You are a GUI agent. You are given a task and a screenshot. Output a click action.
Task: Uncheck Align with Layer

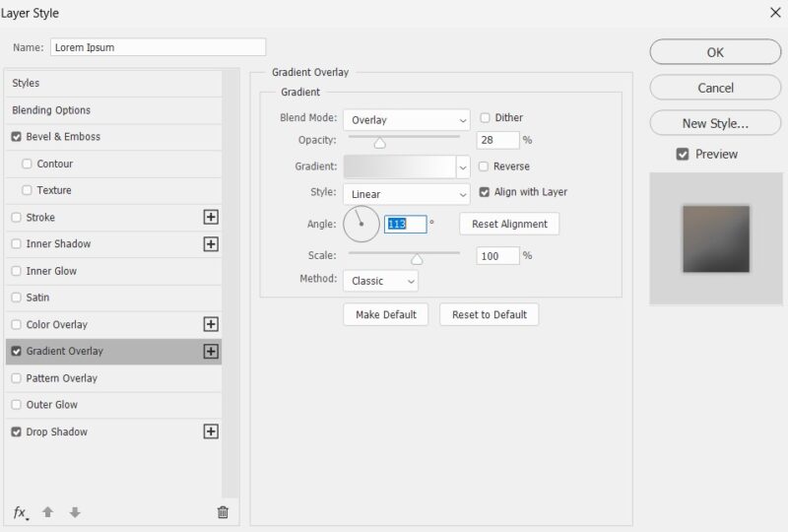tap(484, 192)
